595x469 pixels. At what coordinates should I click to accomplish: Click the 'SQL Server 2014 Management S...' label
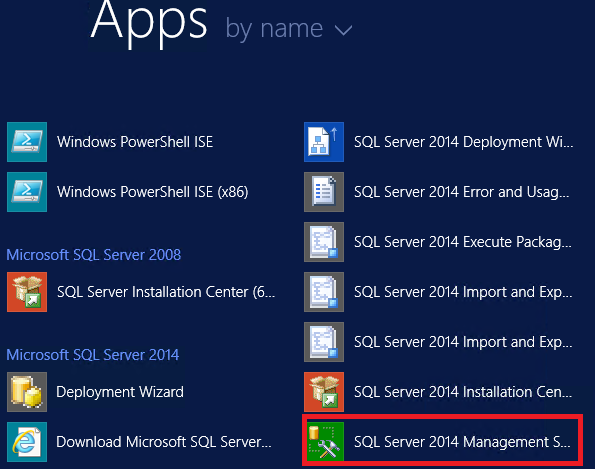pyautogui.click(x=462, y=442)
